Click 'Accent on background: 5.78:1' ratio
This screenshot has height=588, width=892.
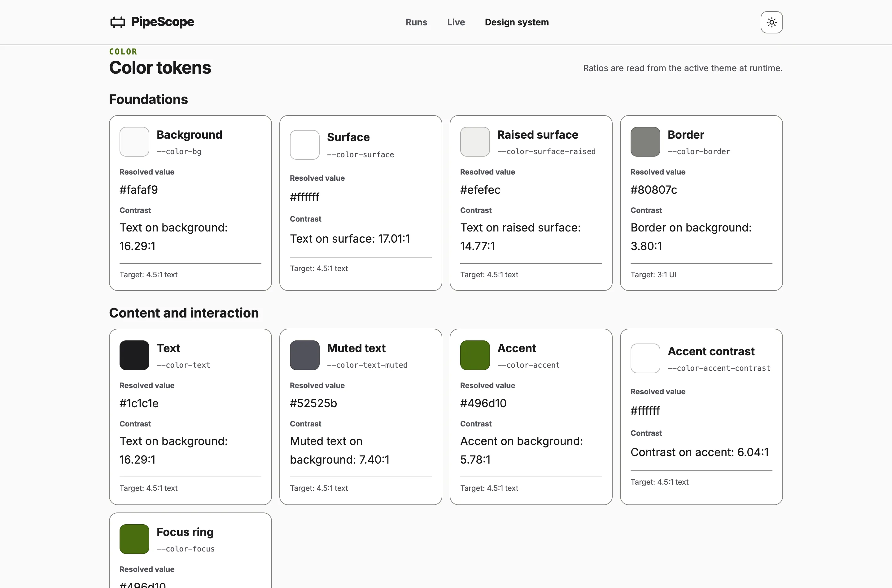(x=522, y=450)
